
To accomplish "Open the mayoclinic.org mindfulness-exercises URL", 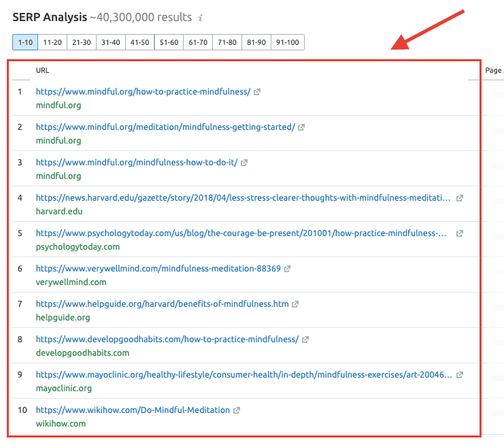I will (x=243, y=375).
